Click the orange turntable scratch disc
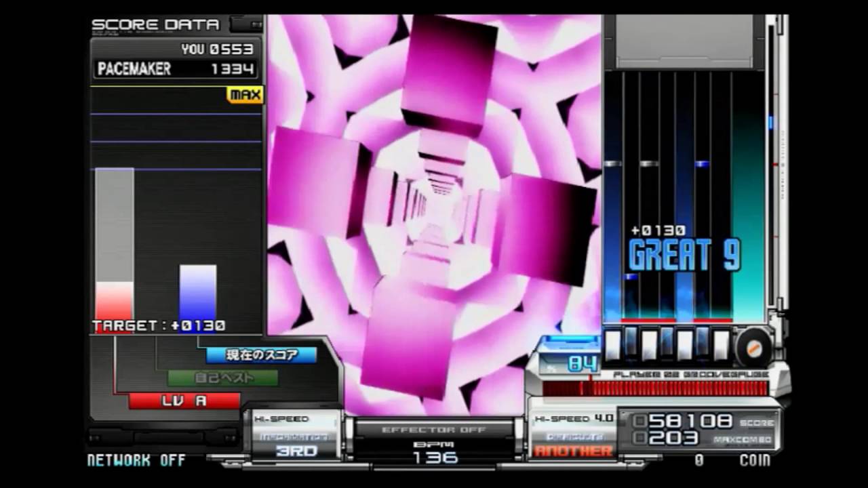 point(753,347)
